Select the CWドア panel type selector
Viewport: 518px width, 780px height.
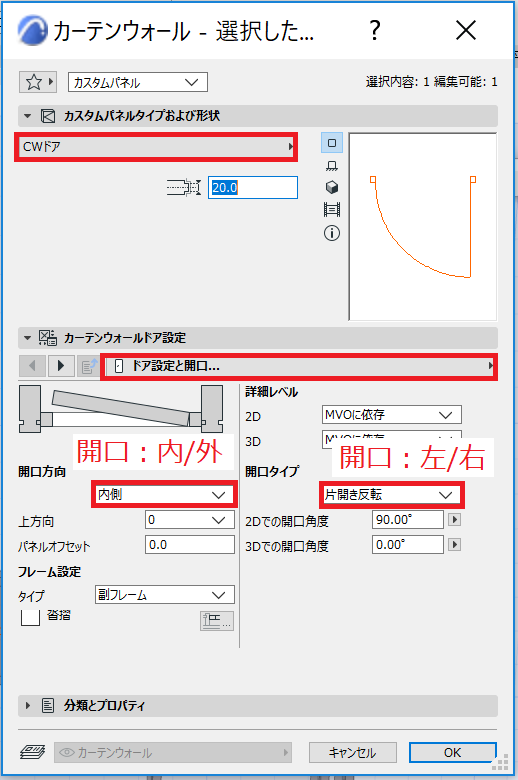point(156,147)
